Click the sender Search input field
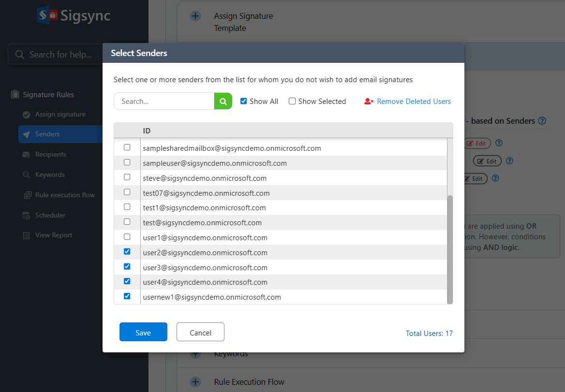The height and width of the screenshot is (392, 565). [x=164, y=102]
